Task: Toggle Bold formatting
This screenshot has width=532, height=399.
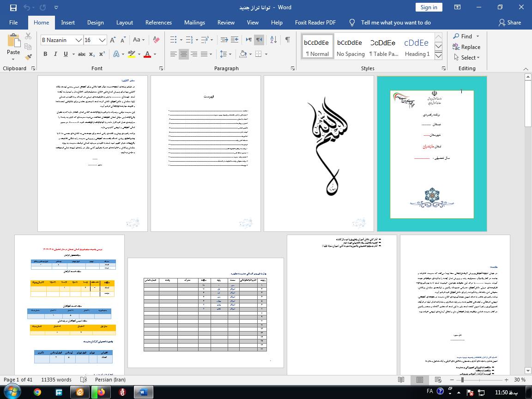Action: 45,54
